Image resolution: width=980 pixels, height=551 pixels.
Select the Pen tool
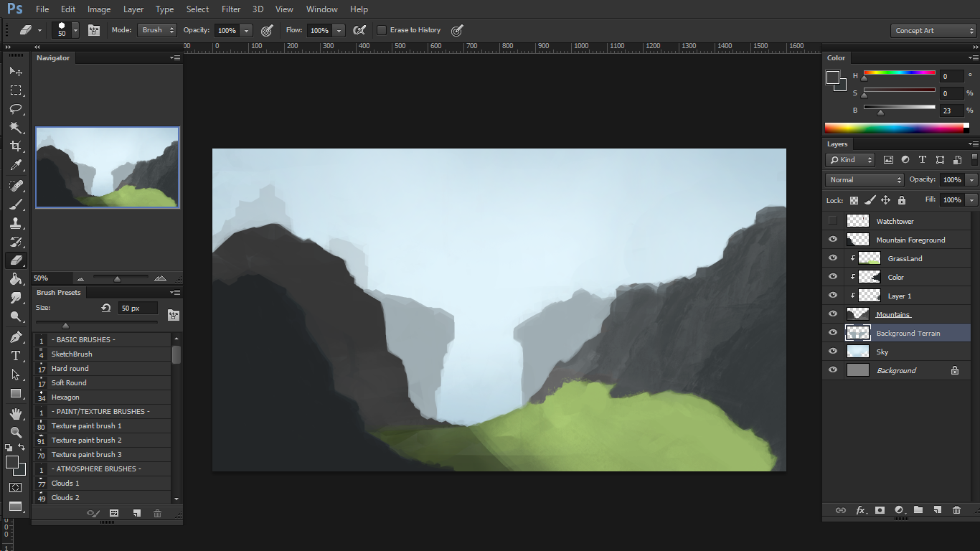tap(16, 337)
